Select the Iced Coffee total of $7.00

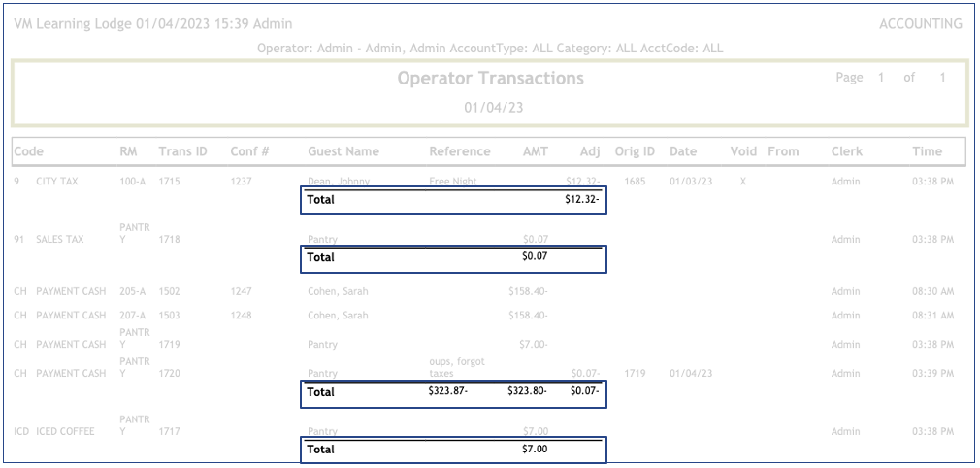pos(535,450)
